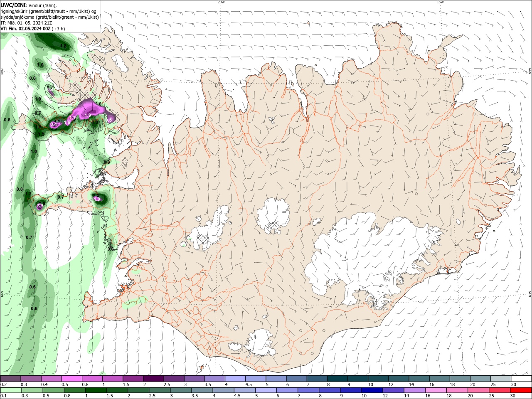Click the deep blue bottom-row swatch labeled 10
The height and width of the screenshot is (399, 532).
pos(372,390)
